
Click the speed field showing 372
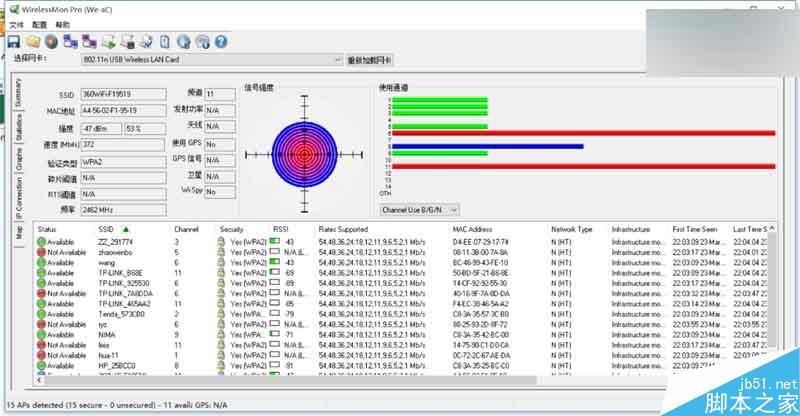(123, 145)
